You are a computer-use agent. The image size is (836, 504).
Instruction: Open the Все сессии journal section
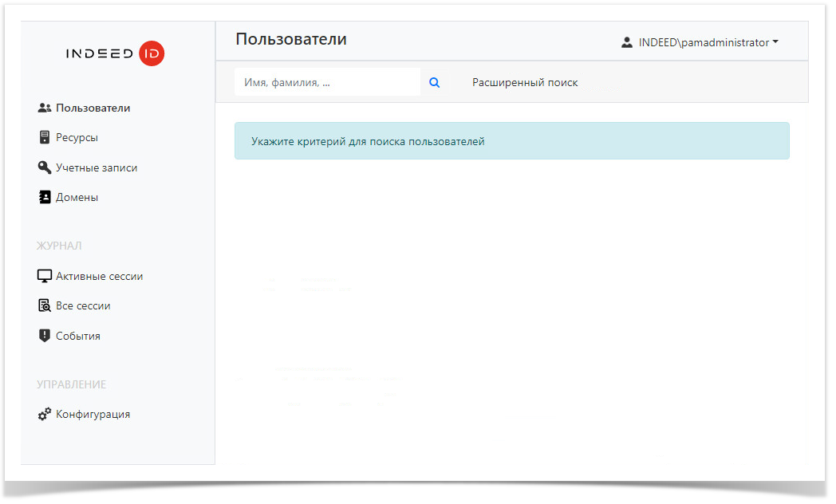pos(83,305)
